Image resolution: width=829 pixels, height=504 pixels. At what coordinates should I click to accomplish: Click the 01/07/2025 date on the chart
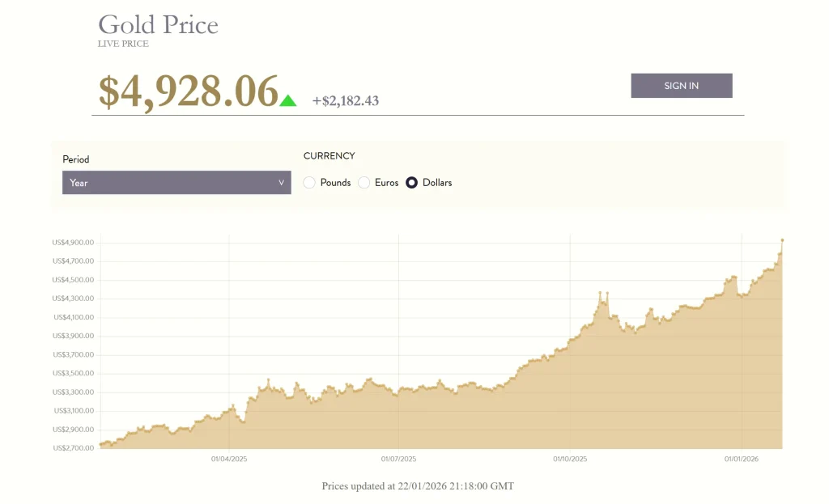click(398, 458)
